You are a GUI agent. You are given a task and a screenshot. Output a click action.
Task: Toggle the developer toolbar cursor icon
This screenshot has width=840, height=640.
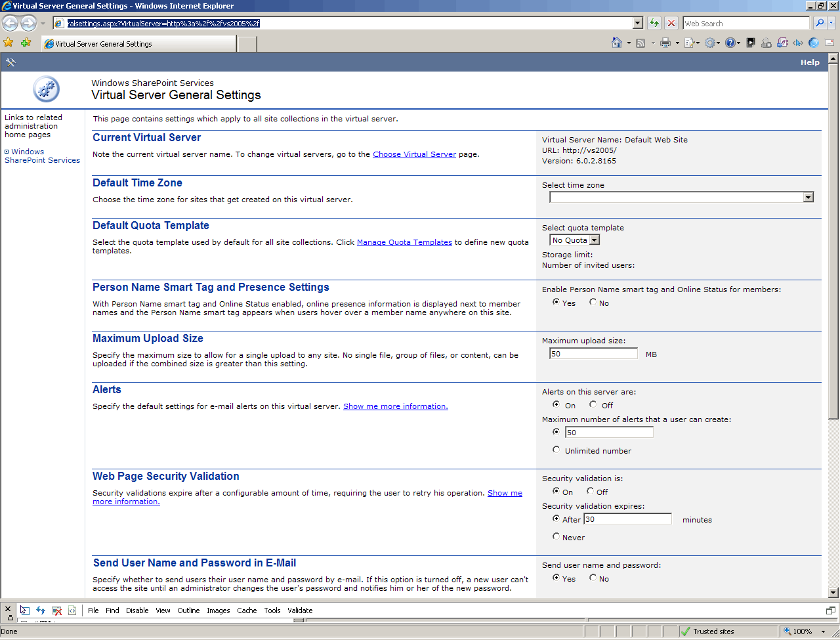pos(798,43)
